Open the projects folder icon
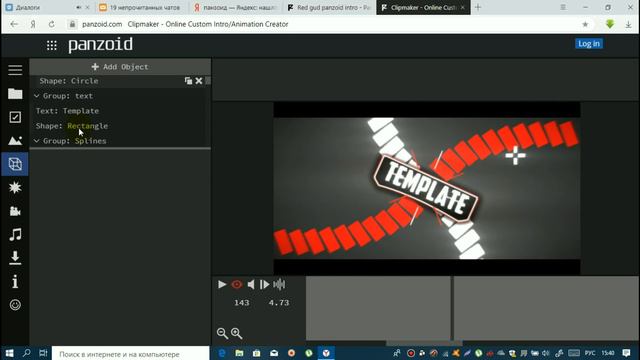This screenshot has width=640, height=360. 15,93
